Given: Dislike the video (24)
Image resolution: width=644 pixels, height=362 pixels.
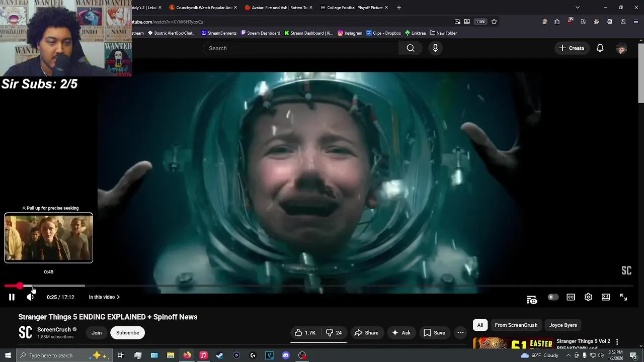Looking at the screenshot, I should tap(334, 333).
